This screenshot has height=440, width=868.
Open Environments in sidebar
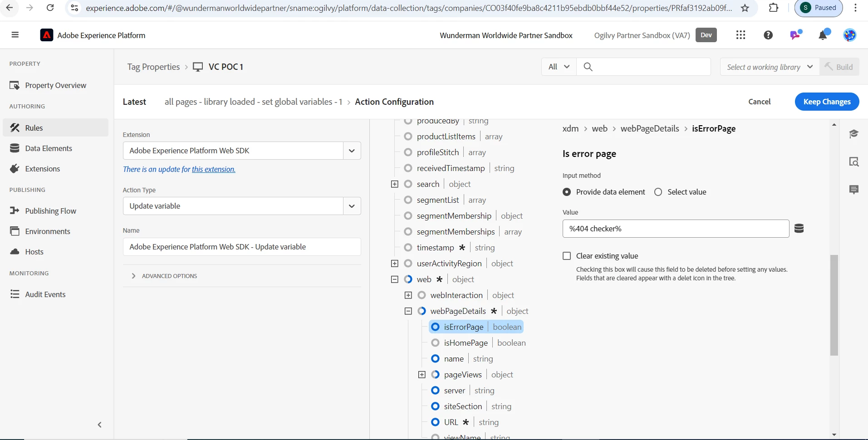(55, 231)
